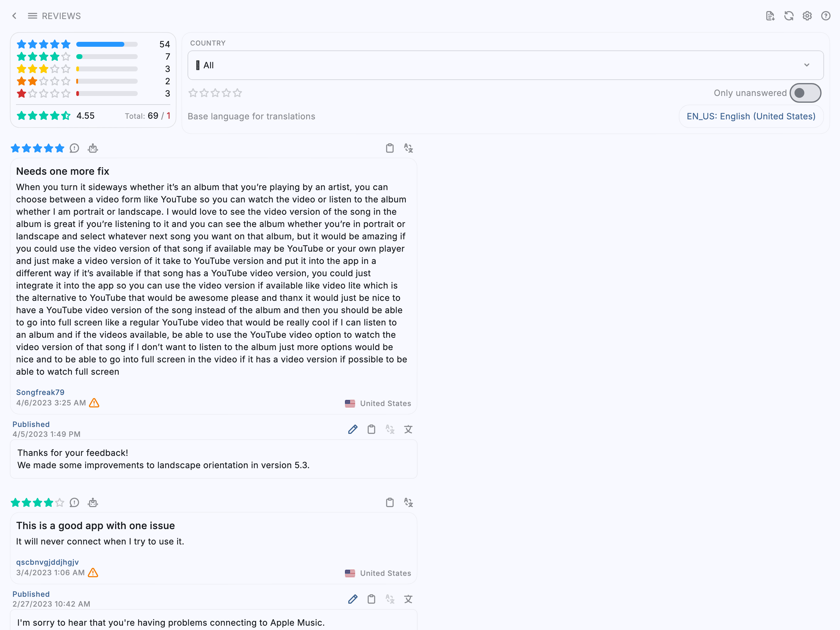Copy the 'Needs one more fix' review
The height and width of the screenshot is (630, 840).
390,148
